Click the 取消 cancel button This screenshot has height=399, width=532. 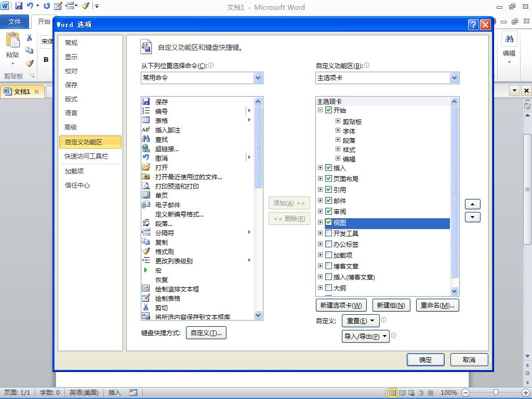point(469,360)
